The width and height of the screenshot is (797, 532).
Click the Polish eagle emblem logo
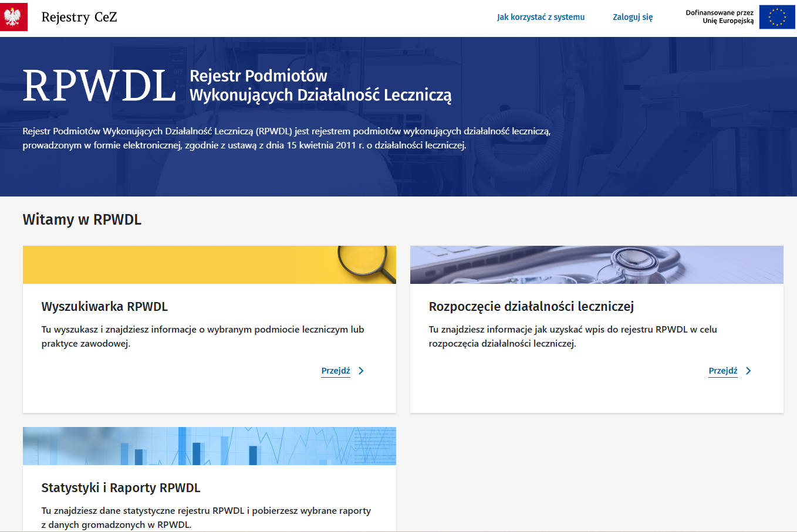coord(13,17)
